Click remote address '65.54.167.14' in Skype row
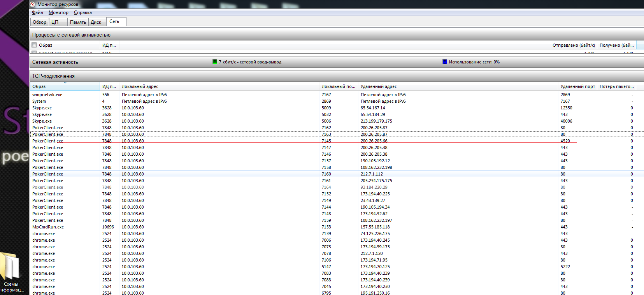Screen dimensions: 644x295 373,108
